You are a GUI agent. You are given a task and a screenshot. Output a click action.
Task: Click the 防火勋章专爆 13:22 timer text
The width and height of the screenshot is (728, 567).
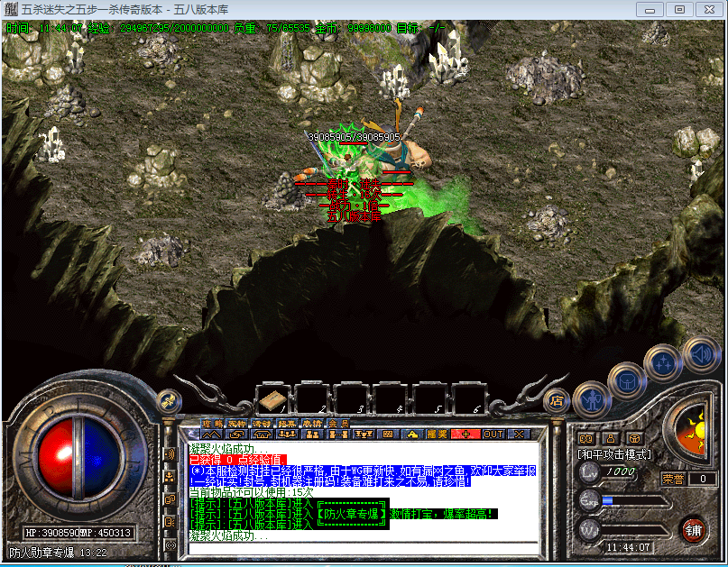pos(58,553)
